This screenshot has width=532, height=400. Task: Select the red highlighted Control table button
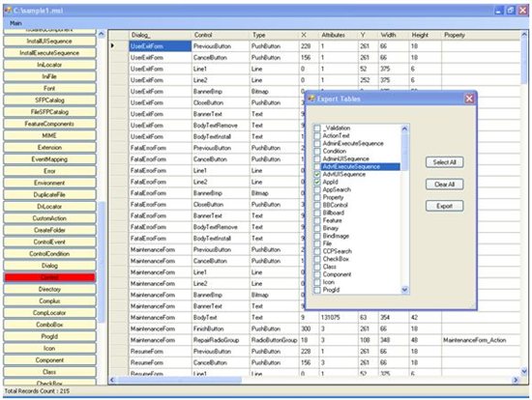[49, 277]
